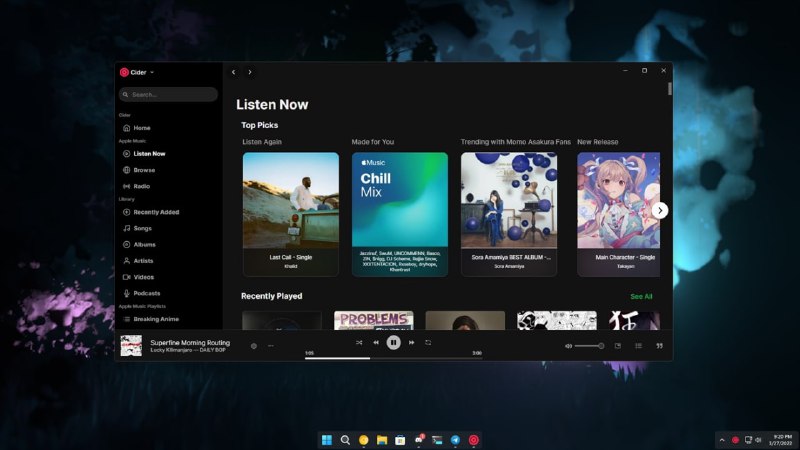Click the Videos camera icon
The width and height of the screenshot is (800, 450).
[127, 277]
